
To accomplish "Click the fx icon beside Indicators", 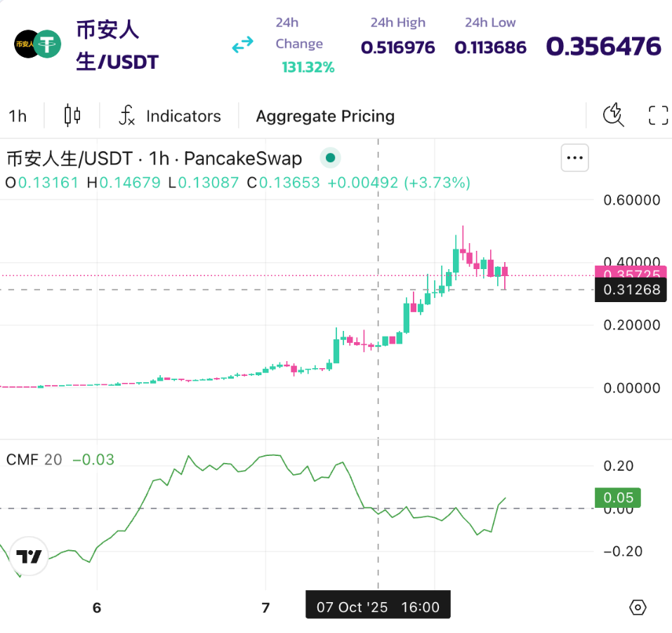I will pyautogui.click(x=128, y=116).
